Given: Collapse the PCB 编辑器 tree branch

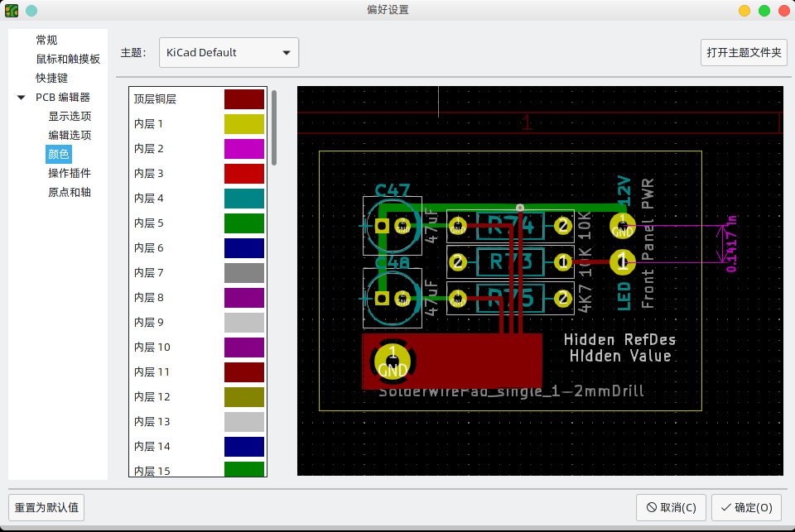Looking at the screenshot, I should 20,97.
